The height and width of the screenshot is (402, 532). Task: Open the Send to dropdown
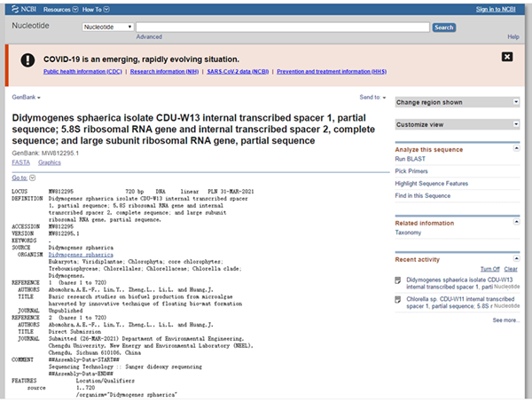372,98
